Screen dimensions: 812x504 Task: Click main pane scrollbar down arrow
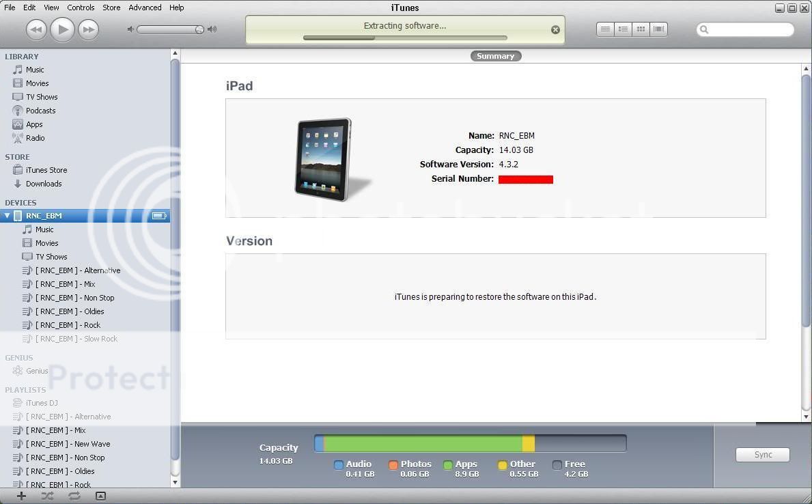(x=806, y=417)
